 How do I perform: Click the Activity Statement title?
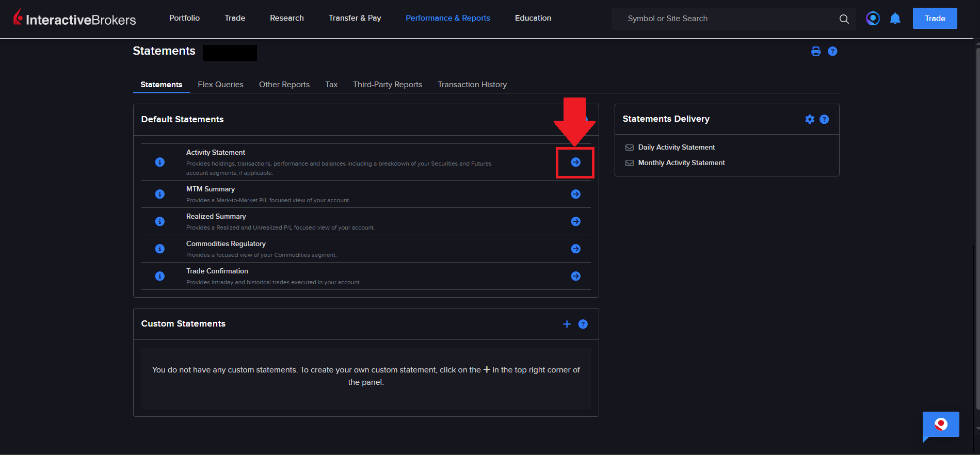[216, 152]
